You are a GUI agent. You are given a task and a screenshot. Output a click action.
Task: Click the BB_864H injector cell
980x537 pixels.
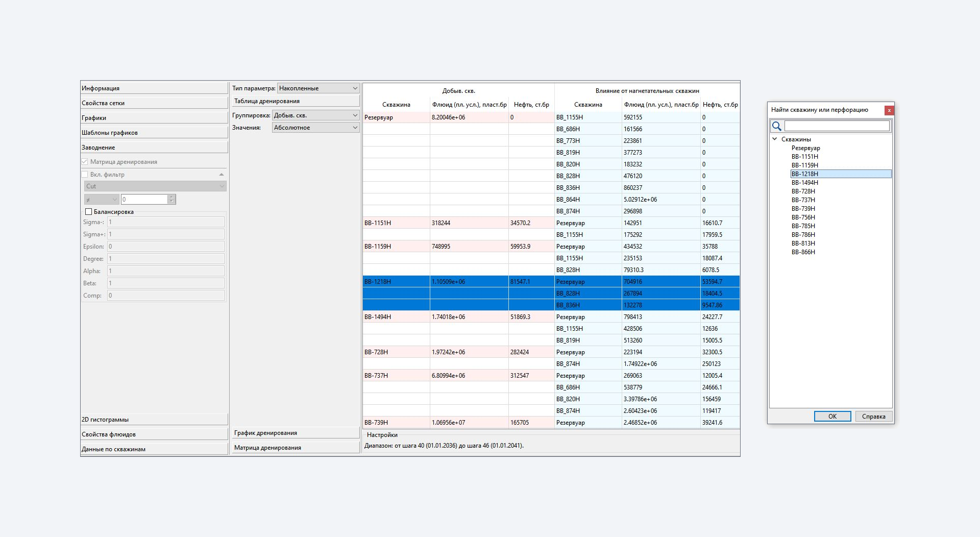[588, 200]
